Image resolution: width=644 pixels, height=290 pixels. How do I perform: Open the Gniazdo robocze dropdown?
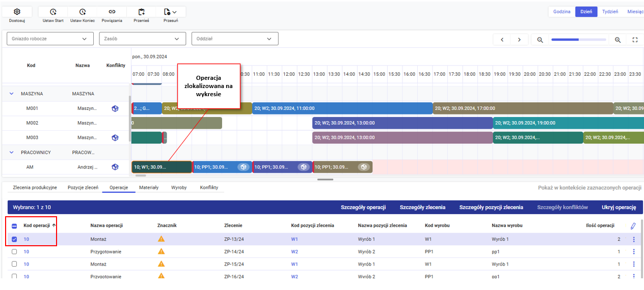(x=50, y=39)
